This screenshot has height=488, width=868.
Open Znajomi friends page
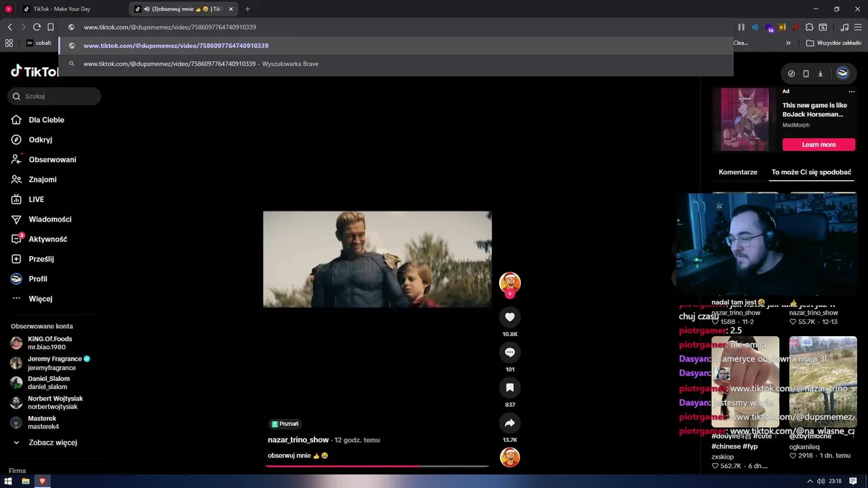pyautogui.click(x=42, y=180)
